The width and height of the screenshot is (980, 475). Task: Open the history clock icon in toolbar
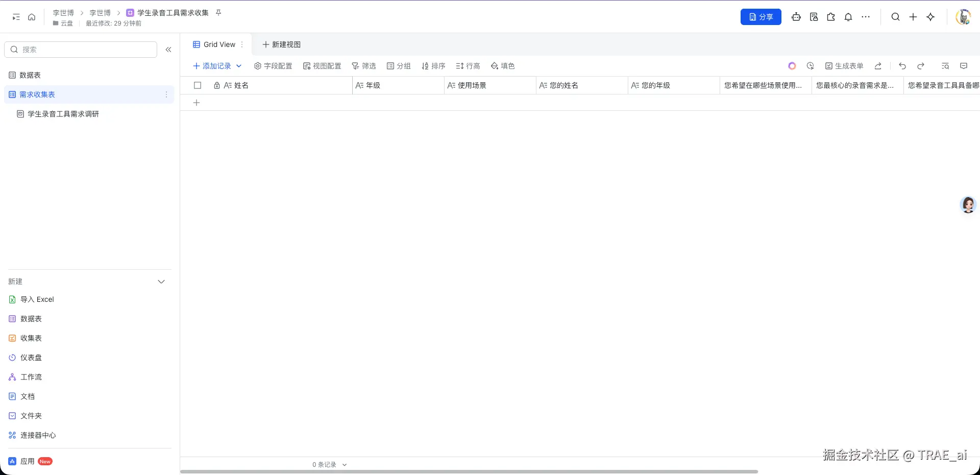click(811, 66)
